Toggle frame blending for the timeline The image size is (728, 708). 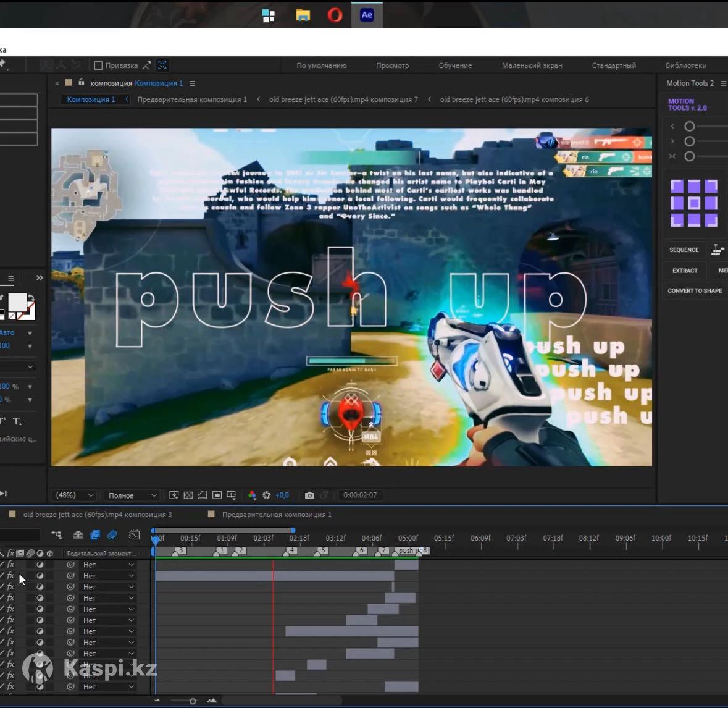point(95,535)
